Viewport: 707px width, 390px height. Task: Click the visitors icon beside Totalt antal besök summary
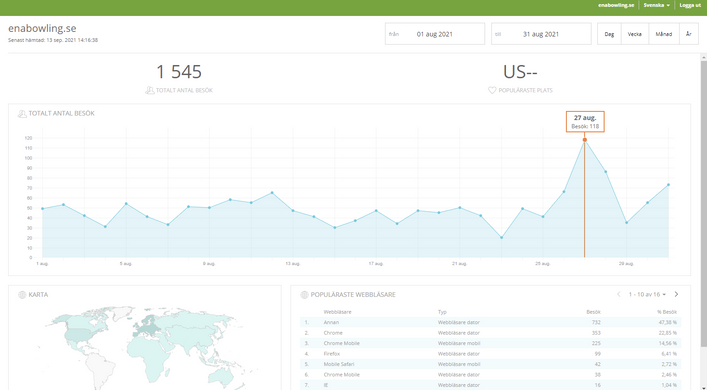pos(150,91)
